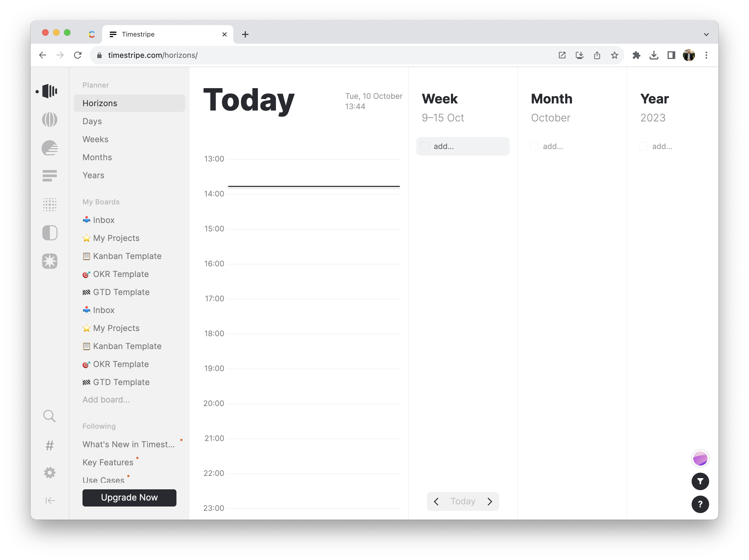The height and width of the screenshot is (560, 749).
Task: Select the list/notes icon in left dock
Action: (50, 175)
